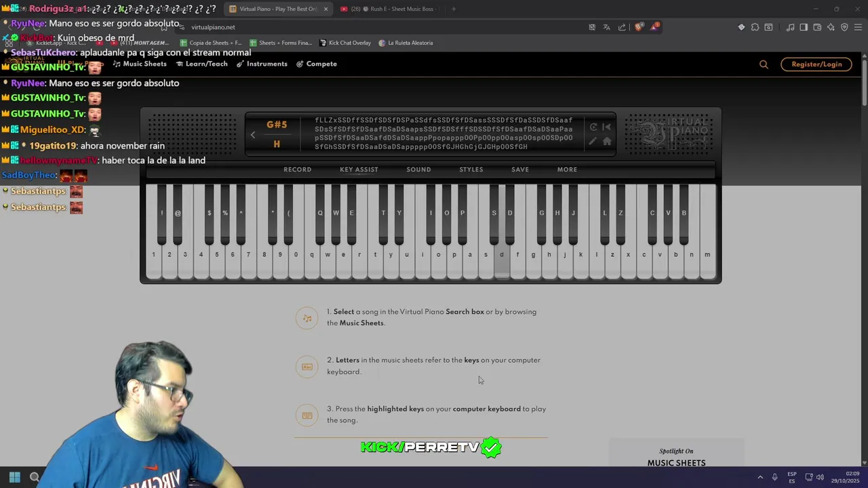Open the Learn/Teach navigation item
Screen dimensions: 868x488
click(201, 64)
